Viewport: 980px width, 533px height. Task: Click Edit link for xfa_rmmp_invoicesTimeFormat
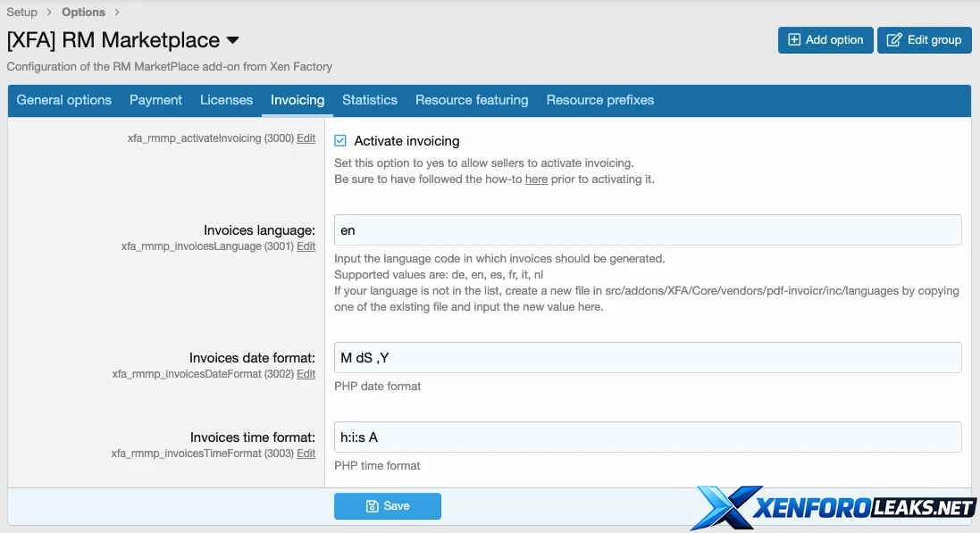pos(306,454)
